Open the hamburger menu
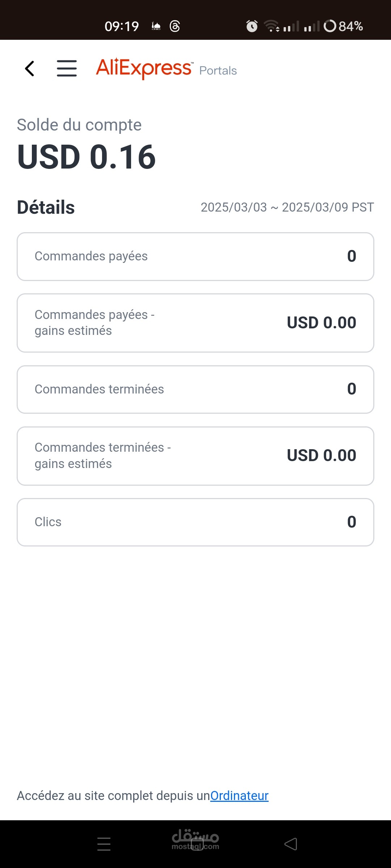 pos(67,69)
